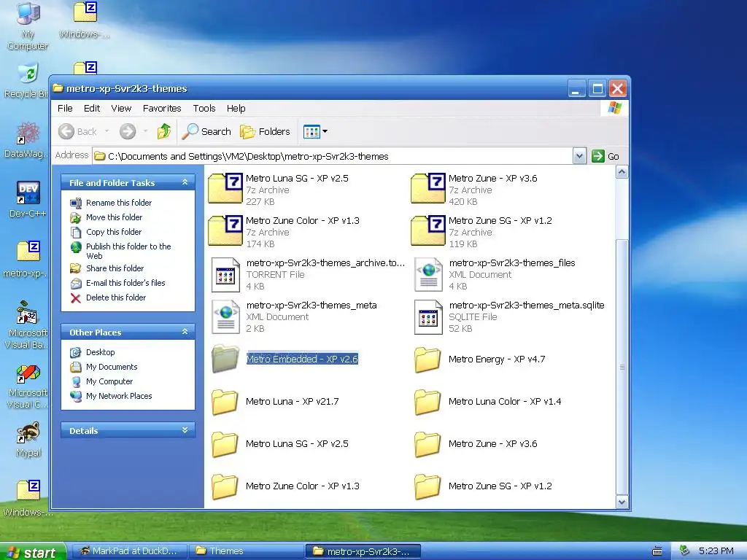Screen dimensions: 747x560
Task: Click the keyboard icon in system tray
Action: point(657,551)
